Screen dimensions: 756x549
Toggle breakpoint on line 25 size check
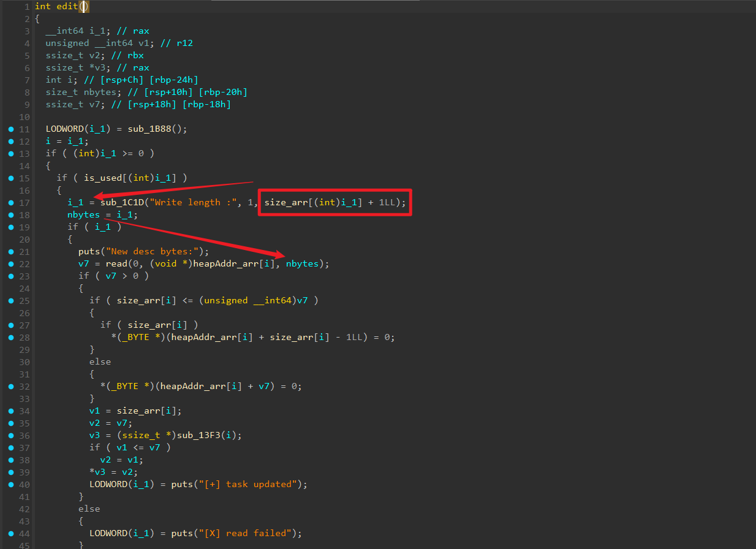11,301
